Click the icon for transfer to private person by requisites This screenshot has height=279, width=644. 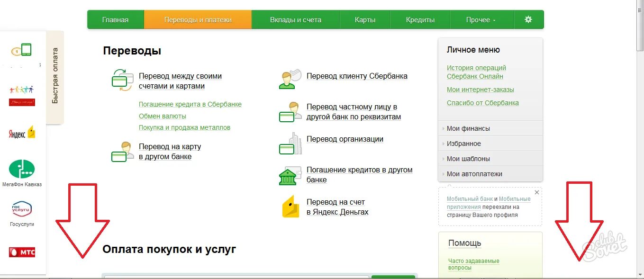[x=290, y=112]
